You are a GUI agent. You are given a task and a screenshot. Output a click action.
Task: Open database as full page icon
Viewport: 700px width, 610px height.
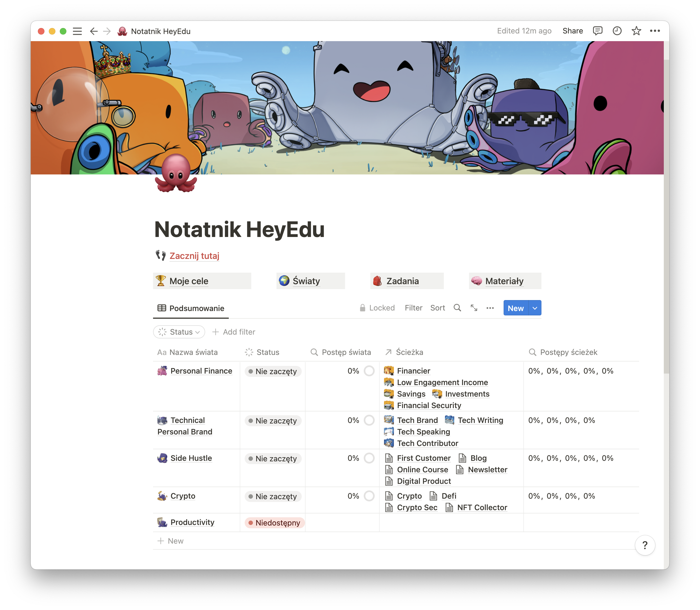pos(474,308)
